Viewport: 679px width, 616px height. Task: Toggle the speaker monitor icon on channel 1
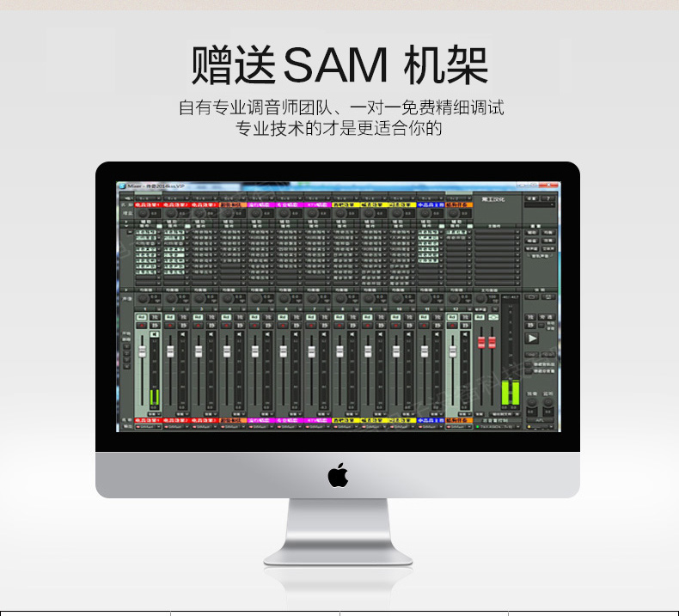click(155, 334)
